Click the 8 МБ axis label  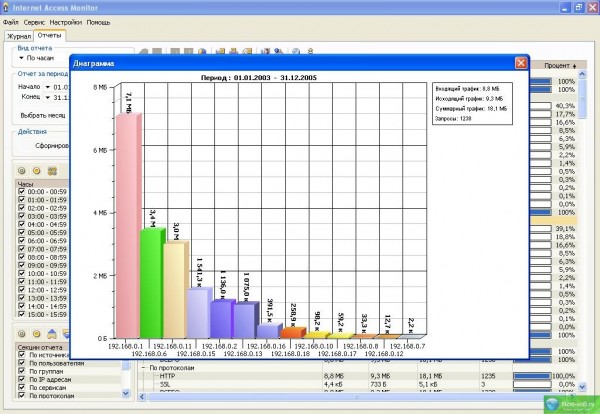coord(100,87)
